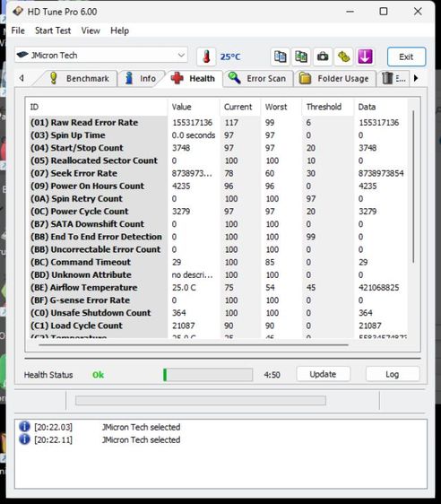Click the horizontal scrollbar of the SMART list
The image size is (441, 504).
194,345
